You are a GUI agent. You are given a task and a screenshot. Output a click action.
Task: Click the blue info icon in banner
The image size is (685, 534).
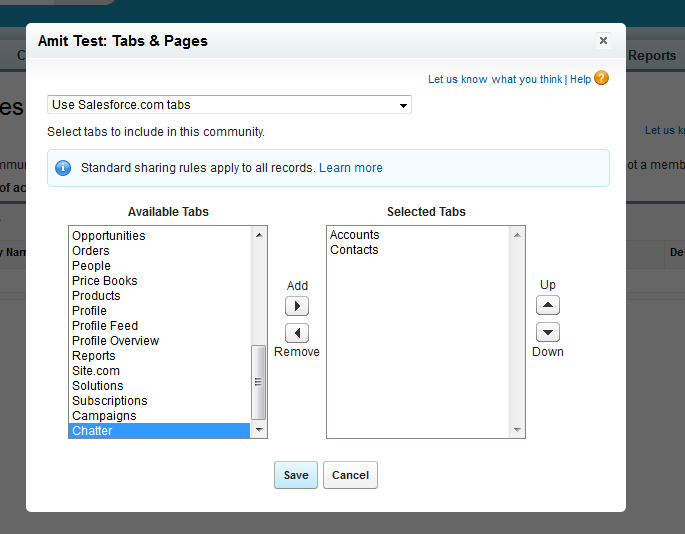click(63, 168)
